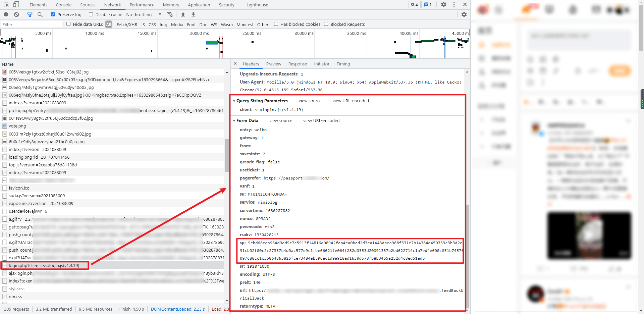Open the network search magnifier
Viewport: 644px width, 314px height.
[x=40, y=14]
